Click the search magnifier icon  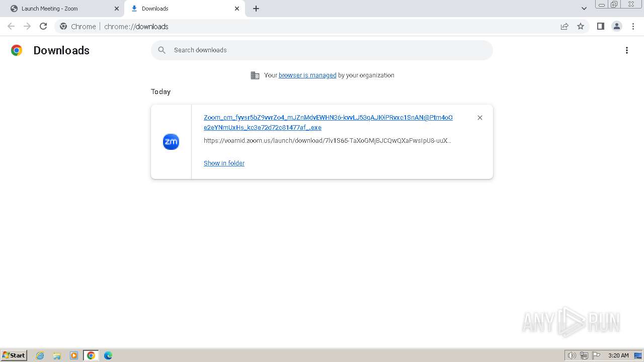tap(162, 50)
